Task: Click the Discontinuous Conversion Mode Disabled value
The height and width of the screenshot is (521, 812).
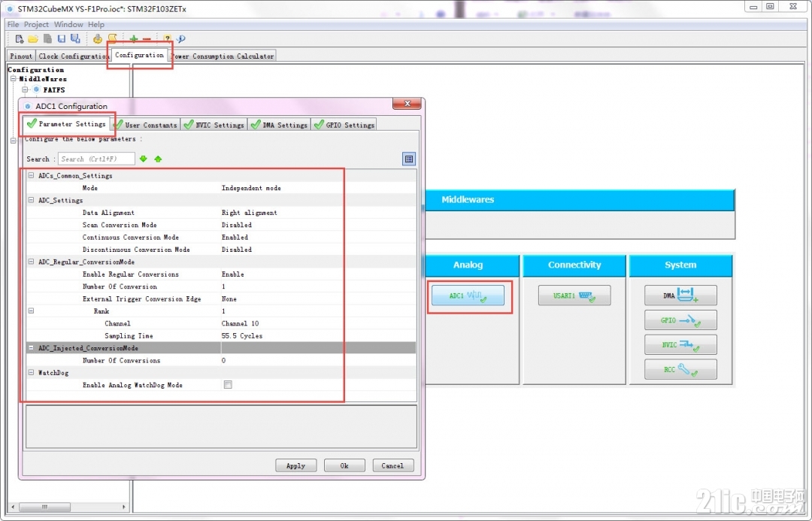Action: tap(237, 250)
